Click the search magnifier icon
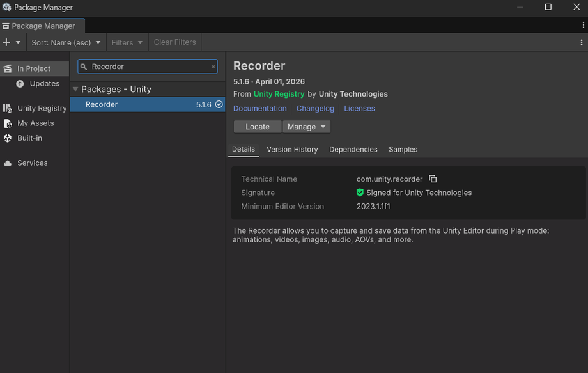588x373 pixels. point(84,67)
